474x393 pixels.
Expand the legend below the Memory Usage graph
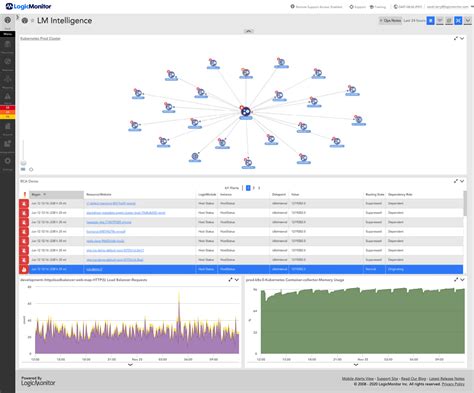pos(356,365)
